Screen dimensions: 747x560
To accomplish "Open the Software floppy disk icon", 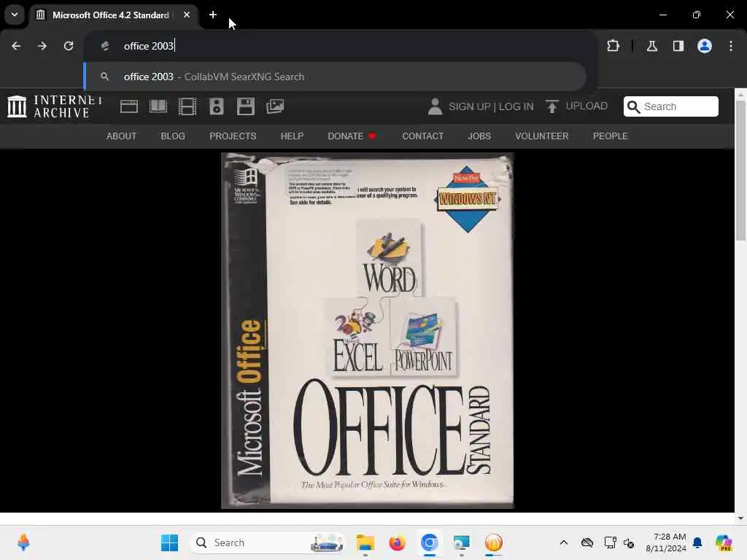I will tap(246, 106).
